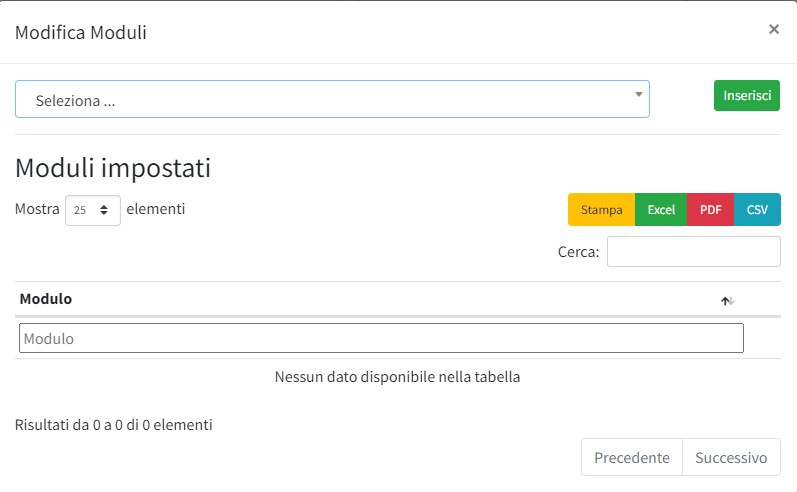
Task: Close the Modifica Moduli dialog
Action: [773, 30]
